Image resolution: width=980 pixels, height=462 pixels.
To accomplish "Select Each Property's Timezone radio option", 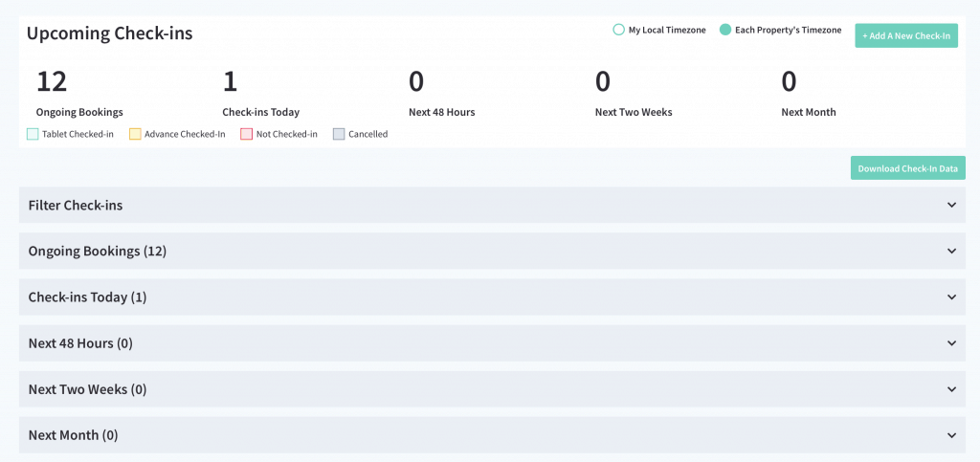I will click(725, 30).
